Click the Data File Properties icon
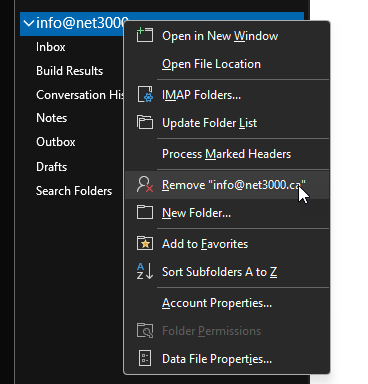 click(145, 358)
